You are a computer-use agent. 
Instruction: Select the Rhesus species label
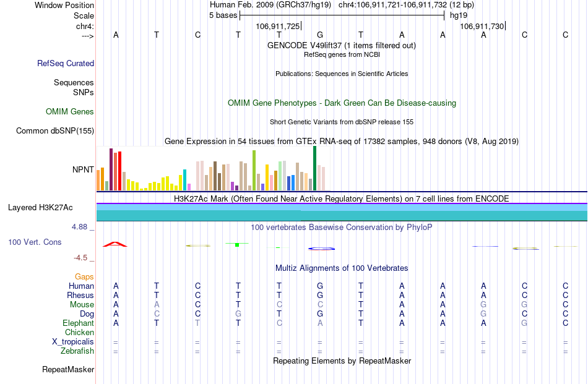pos(80,295)
